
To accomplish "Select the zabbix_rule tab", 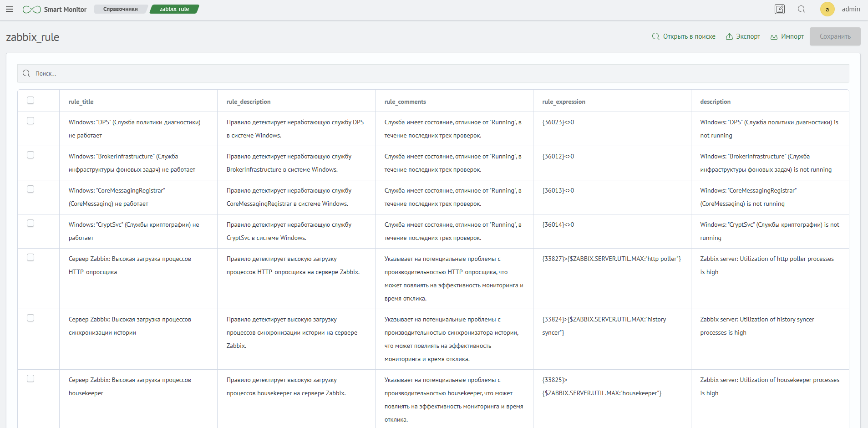I will tap(173, 9).
